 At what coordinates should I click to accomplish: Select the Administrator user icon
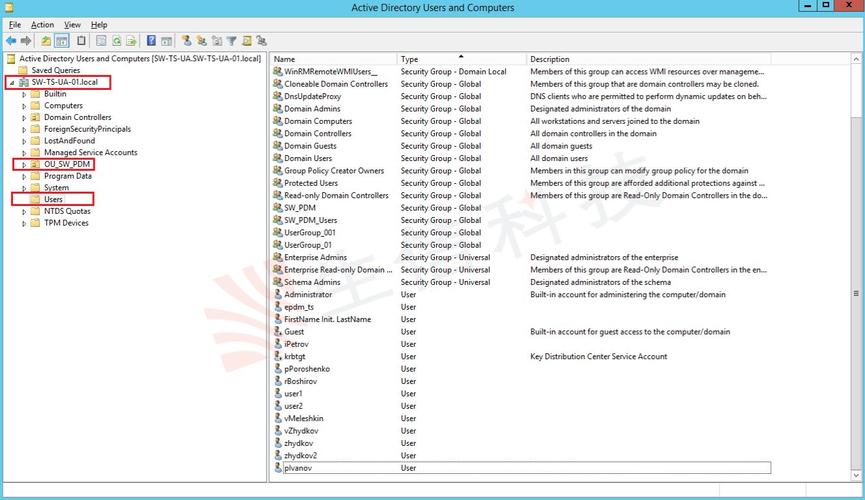pos(277,295)
